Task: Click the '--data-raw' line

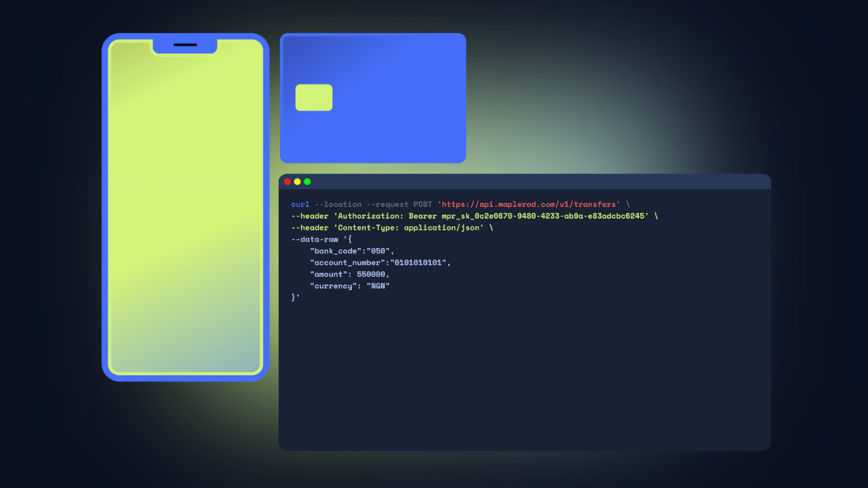Action: (x=321, y=239)
